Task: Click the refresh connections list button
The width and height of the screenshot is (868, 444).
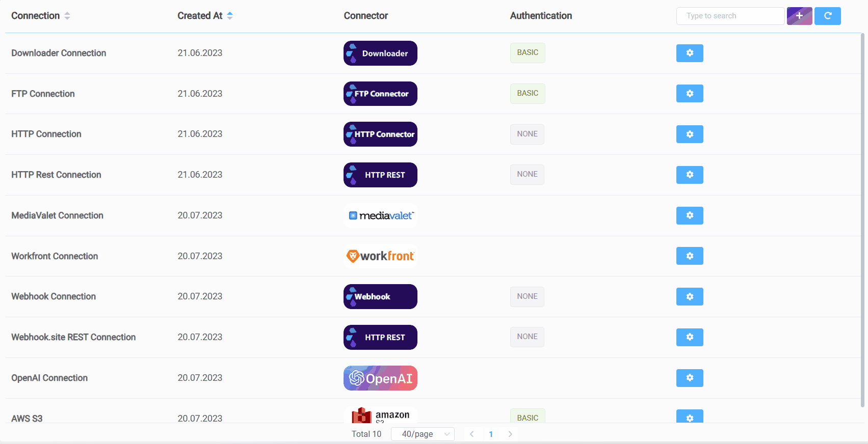Action: tap(827, 16)
